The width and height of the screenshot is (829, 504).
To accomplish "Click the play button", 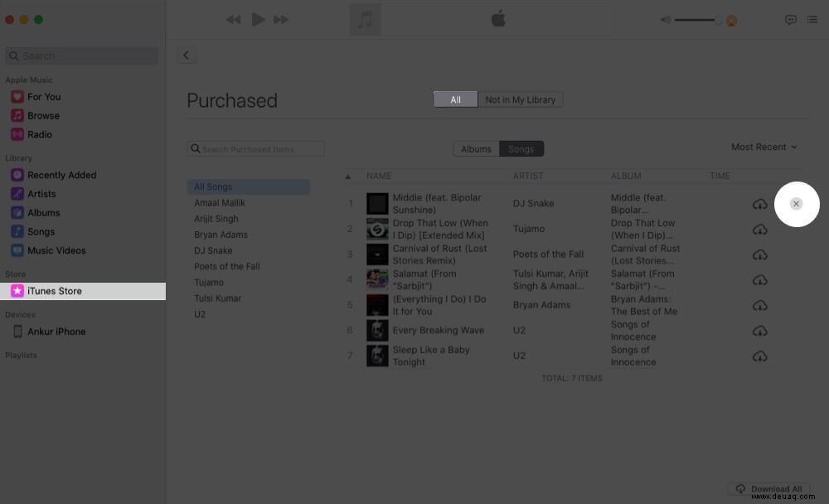I will pyautogui.click(x=258, y=20).
